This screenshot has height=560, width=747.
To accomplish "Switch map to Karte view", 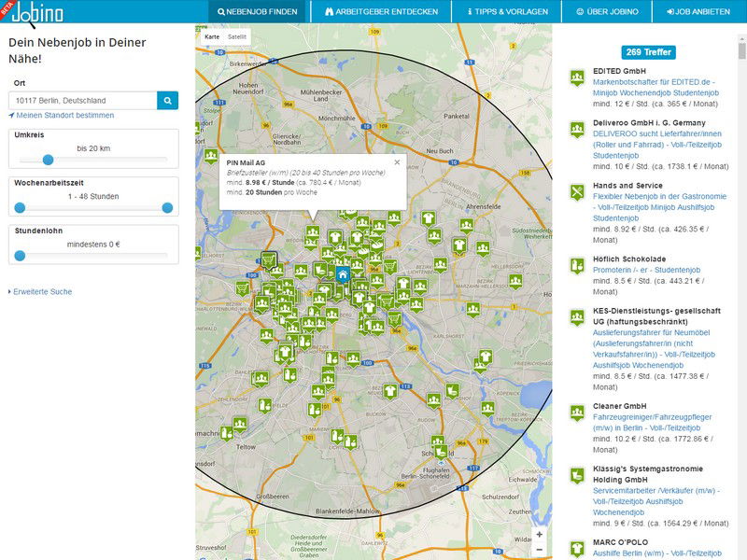I will (212, 36).
